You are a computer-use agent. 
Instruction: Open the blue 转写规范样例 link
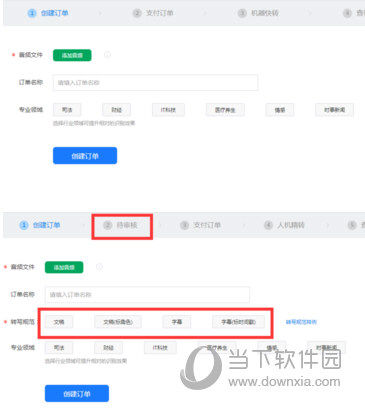(x=301, y=322)
